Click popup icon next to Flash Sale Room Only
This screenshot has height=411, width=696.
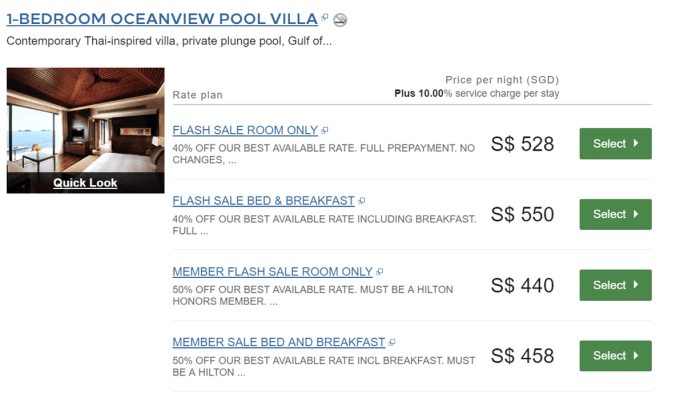(x=324, y=130)
